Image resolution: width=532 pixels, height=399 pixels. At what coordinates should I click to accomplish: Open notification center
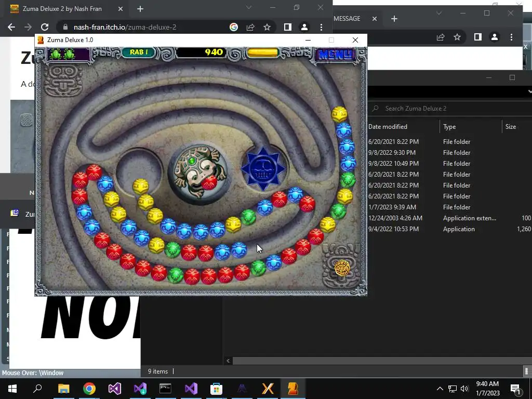pyautogui.click(x=516, y=389)
